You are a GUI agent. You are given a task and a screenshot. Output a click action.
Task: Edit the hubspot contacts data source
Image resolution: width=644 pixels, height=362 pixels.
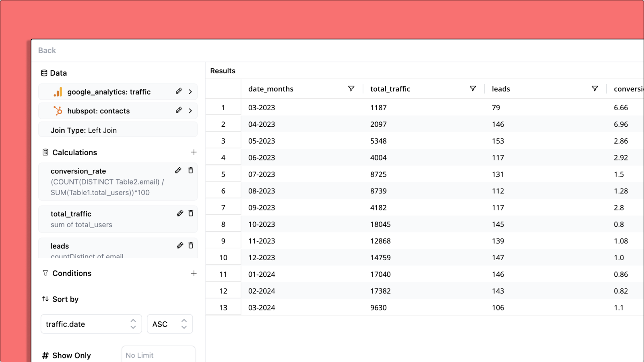[x=179, y=110]
